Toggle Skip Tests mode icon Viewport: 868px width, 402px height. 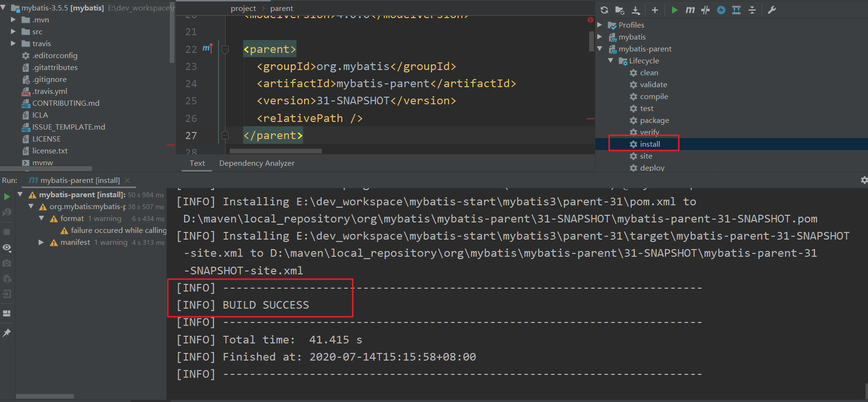705,10
